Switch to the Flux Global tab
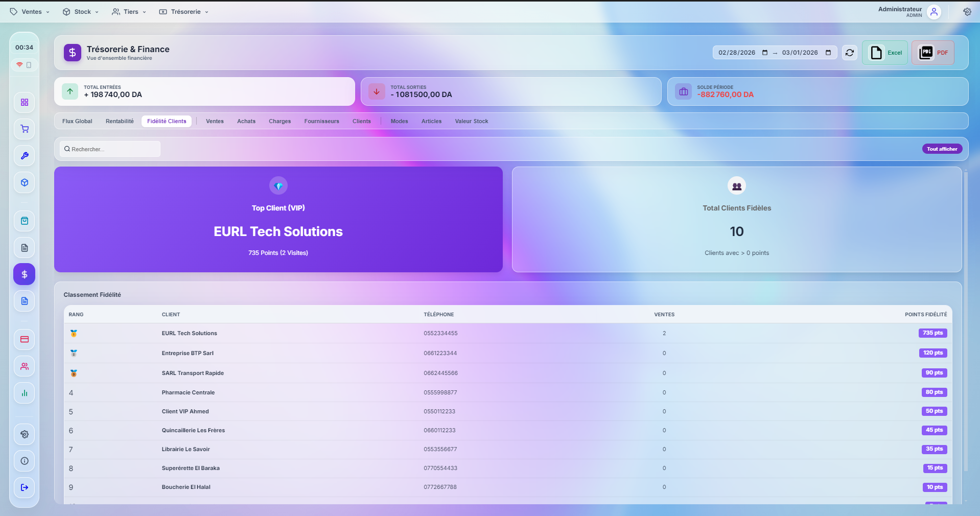 (77, 121)
